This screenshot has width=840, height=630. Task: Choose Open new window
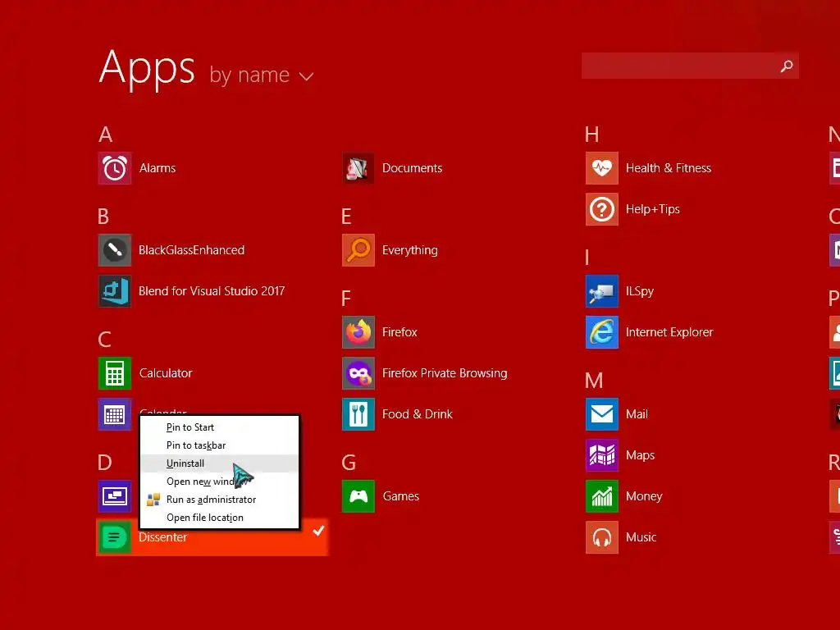point(219,482)
